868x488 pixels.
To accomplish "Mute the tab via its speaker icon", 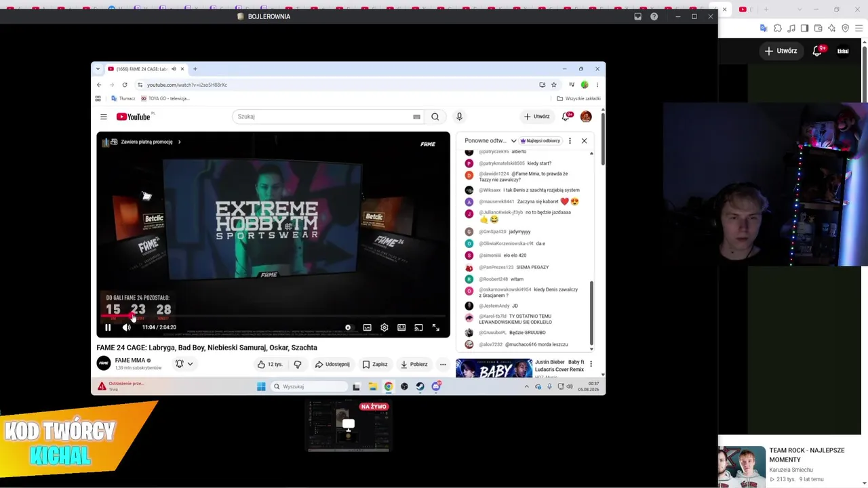I will point(174,69).
